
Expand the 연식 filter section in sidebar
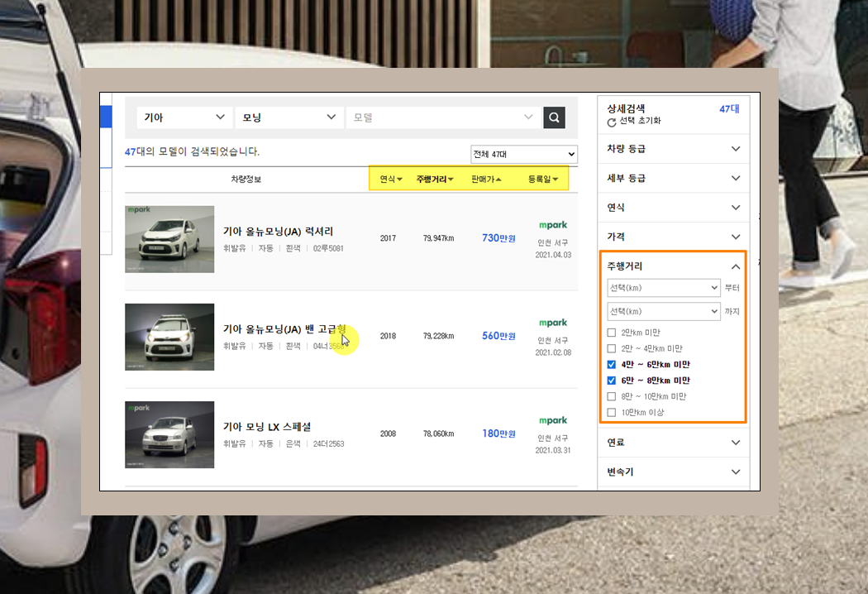(x=674, y=207)
